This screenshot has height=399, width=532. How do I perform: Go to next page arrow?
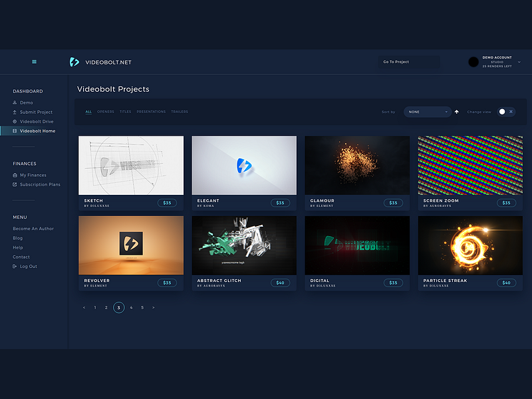[x=154, y=308]
